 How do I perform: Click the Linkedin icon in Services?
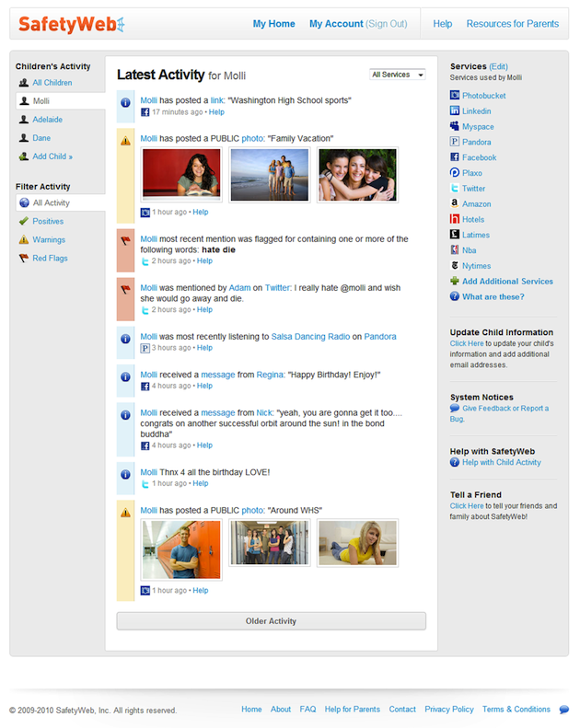tap(455, 111)
